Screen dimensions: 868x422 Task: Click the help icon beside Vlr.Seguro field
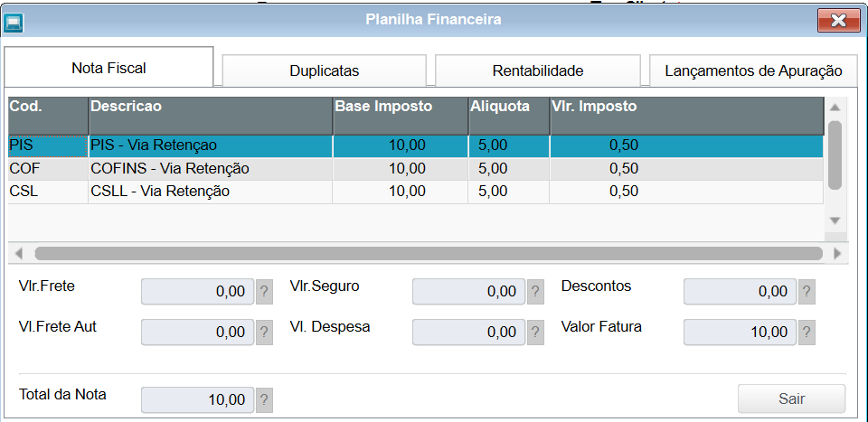535,292
